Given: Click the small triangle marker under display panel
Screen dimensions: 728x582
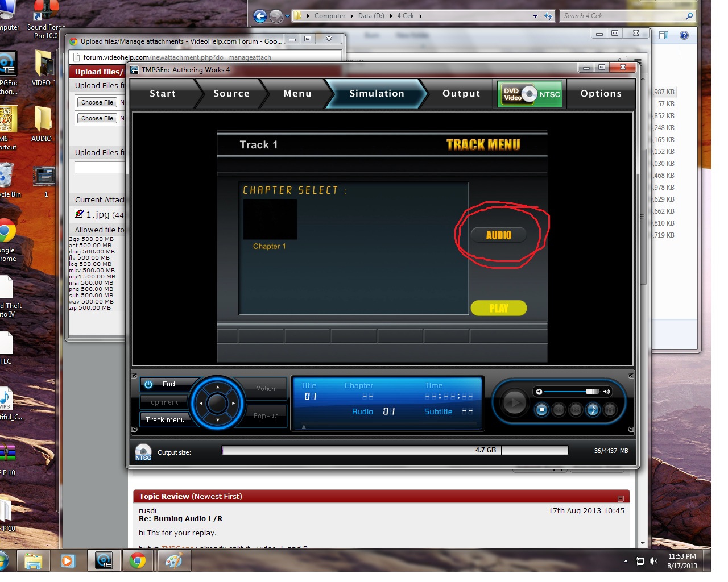Looking at the screenshot, I should pyautogui.click(x=304, y=426).
